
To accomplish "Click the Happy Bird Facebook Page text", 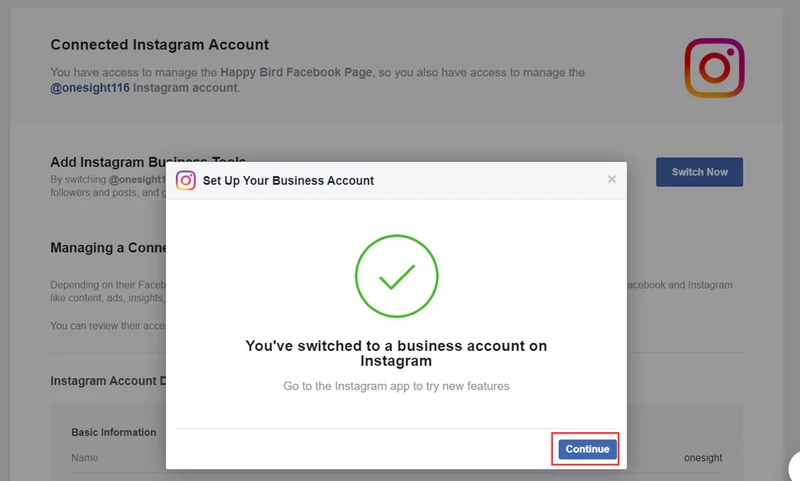I will click(296, 72).
